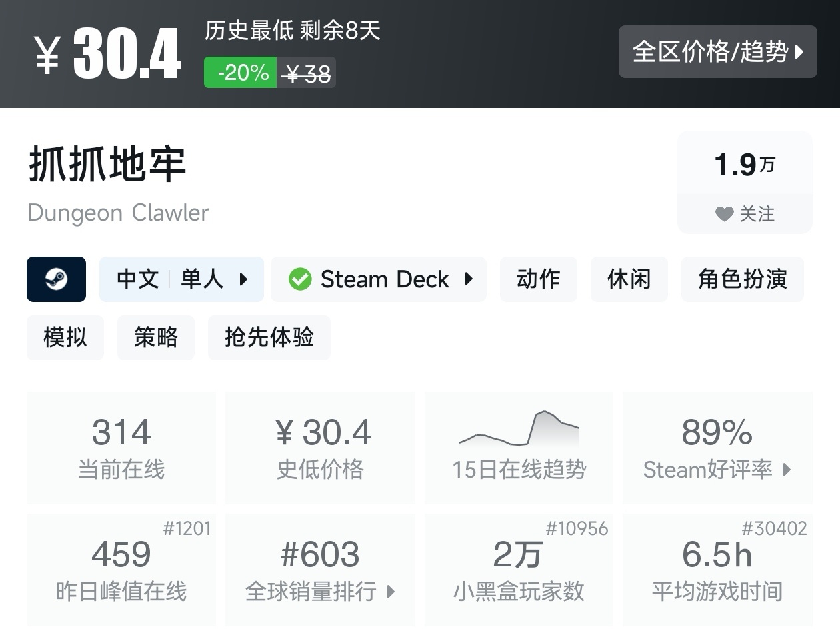
Task: Expand the 中文 单人 language options arrow
Action: (x=243, y=279)
